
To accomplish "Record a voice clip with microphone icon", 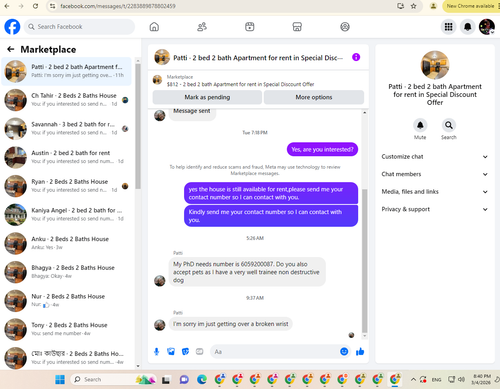I will 156,351.
